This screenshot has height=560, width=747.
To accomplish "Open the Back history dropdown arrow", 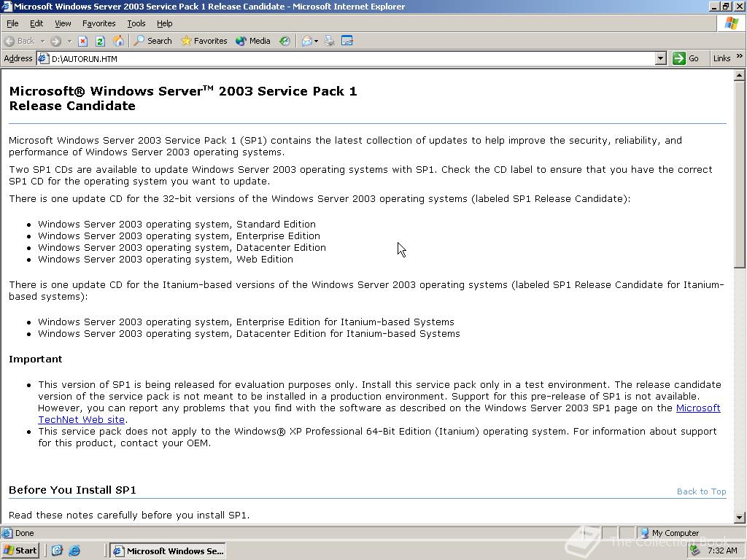I will (42, 41).
